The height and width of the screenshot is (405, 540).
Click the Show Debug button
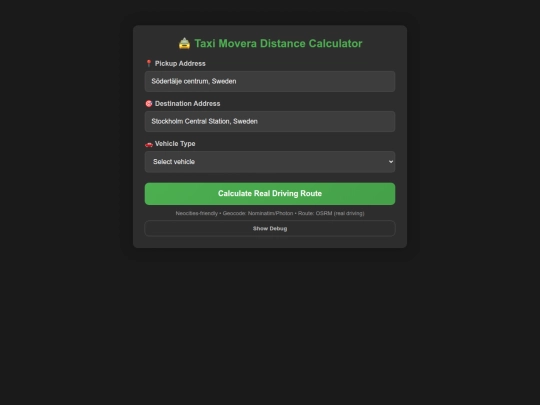pos(270,228)
